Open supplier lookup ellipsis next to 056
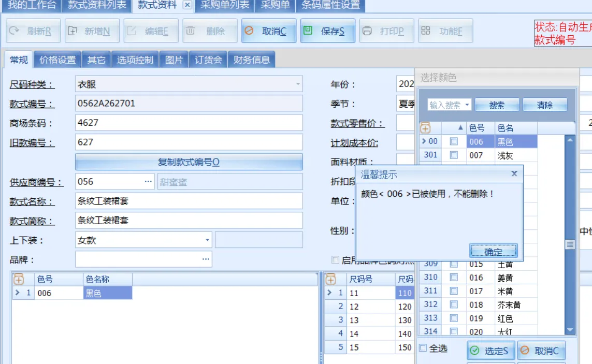The height and width of the screenshot is (364, 592). tap(148, 182)
